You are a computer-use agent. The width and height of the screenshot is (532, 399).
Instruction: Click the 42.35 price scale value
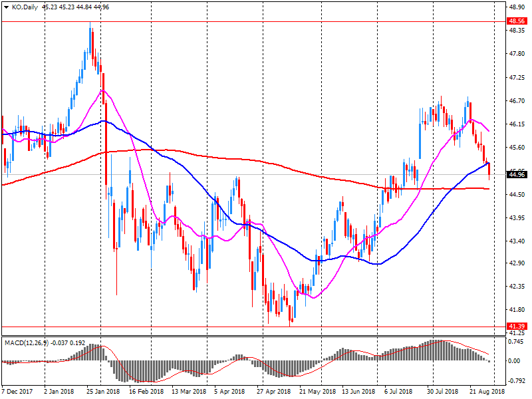coord(517,287)
